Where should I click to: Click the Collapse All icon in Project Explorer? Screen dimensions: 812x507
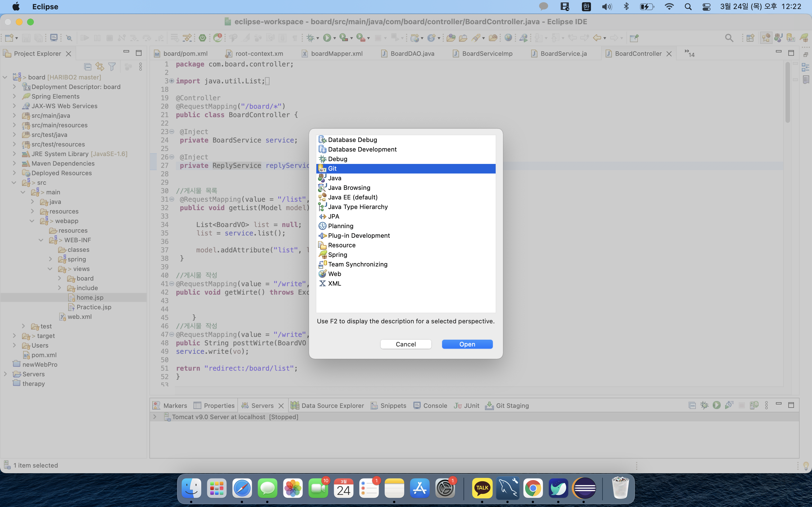88,67
